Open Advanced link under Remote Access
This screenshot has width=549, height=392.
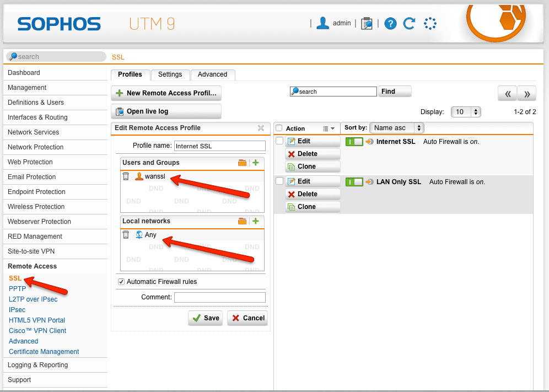pos(24,341)
